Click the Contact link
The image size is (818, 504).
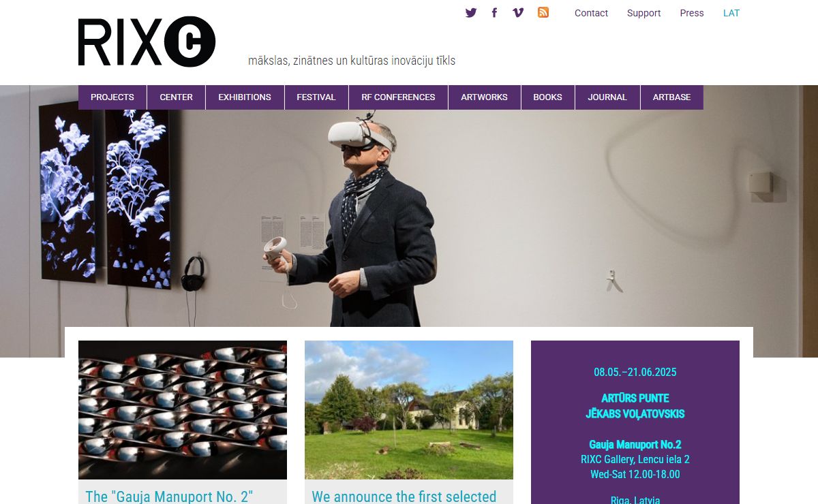[591, 13]
